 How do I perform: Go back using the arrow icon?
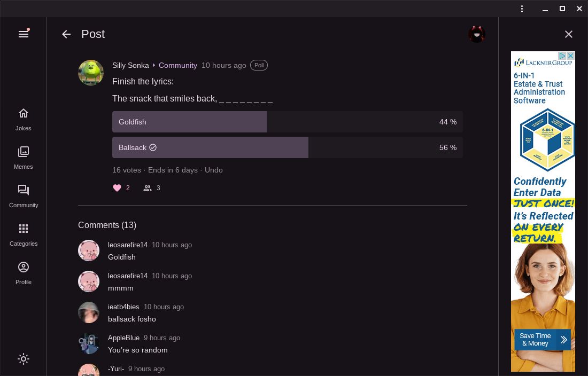66,34
